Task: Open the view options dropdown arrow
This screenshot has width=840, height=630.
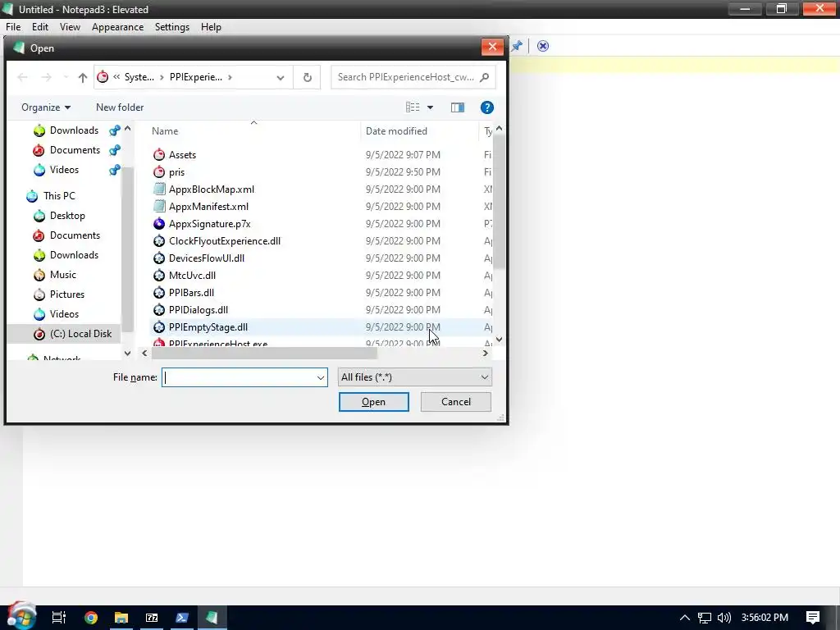Action: pyautogui.click(x=430, y=107)
